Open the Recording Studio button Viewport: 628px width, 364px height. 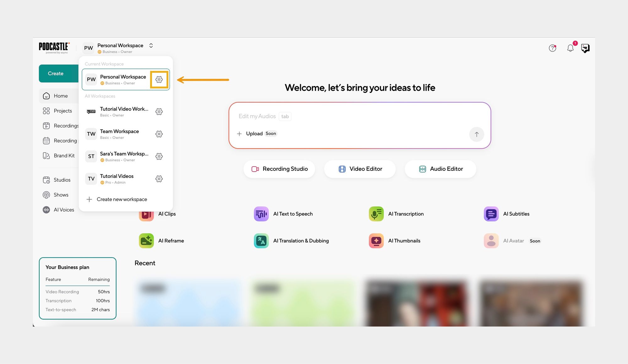(x=279, y=169)
